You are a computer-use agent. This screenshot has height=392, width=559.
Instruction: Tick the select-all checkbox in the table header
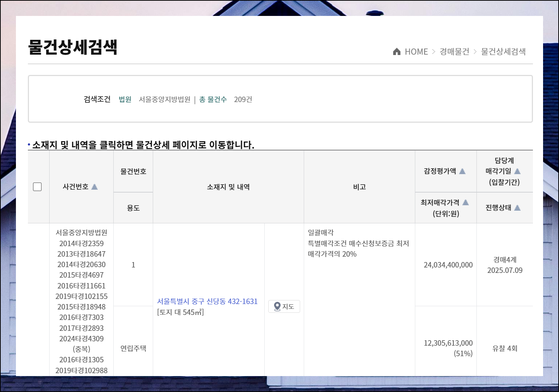37,187
